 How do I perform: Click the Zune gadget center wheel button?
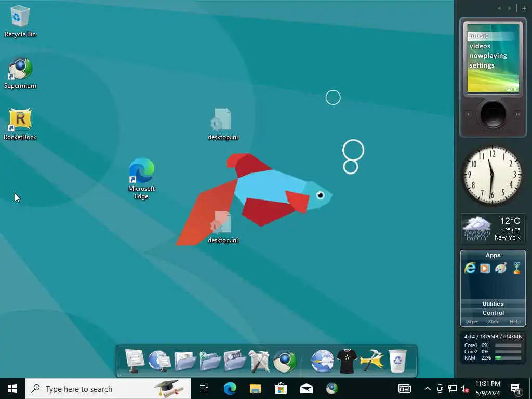pos(493,114)
